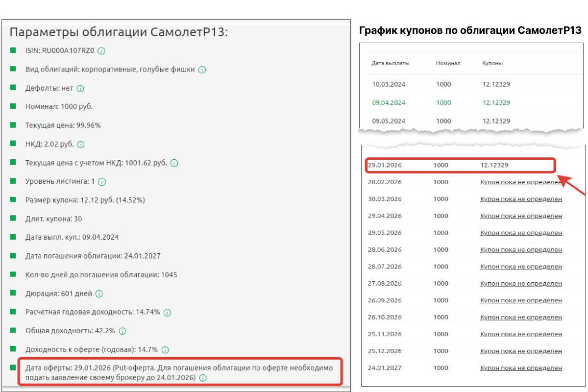Select the green 09.04.2024 payment row date
The width and height of the screenshot is (588, 392).
389,103
